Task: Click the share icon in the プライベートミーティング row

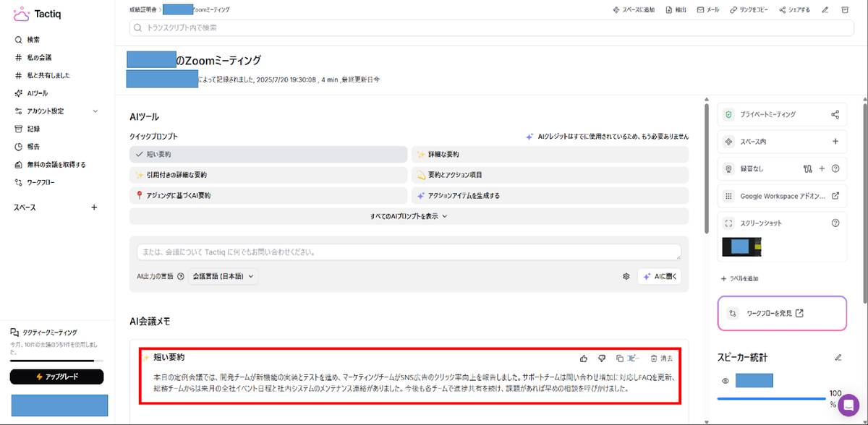Action: coord(835,114)
